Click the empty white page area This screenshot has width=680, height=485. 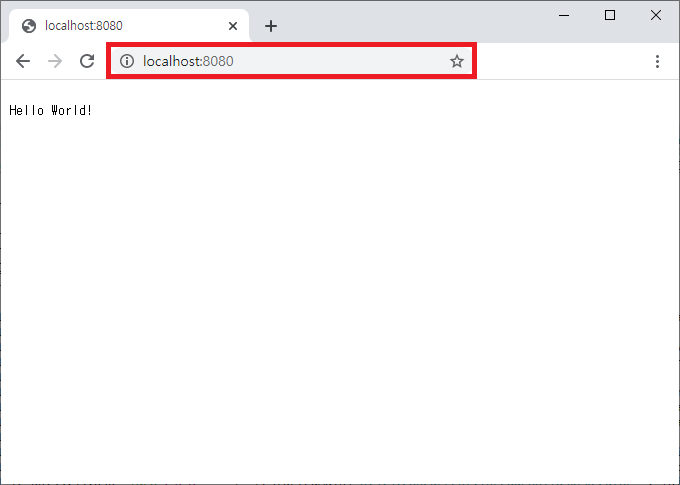[x=340, y=300]
